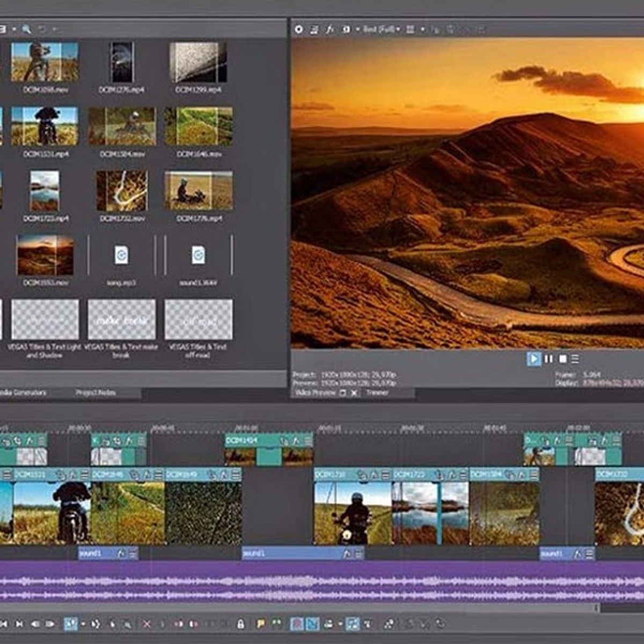The height and width of the screenshot is (644, 644).
Task: Select the purple song audio waveform event
Action: (322, 581)
